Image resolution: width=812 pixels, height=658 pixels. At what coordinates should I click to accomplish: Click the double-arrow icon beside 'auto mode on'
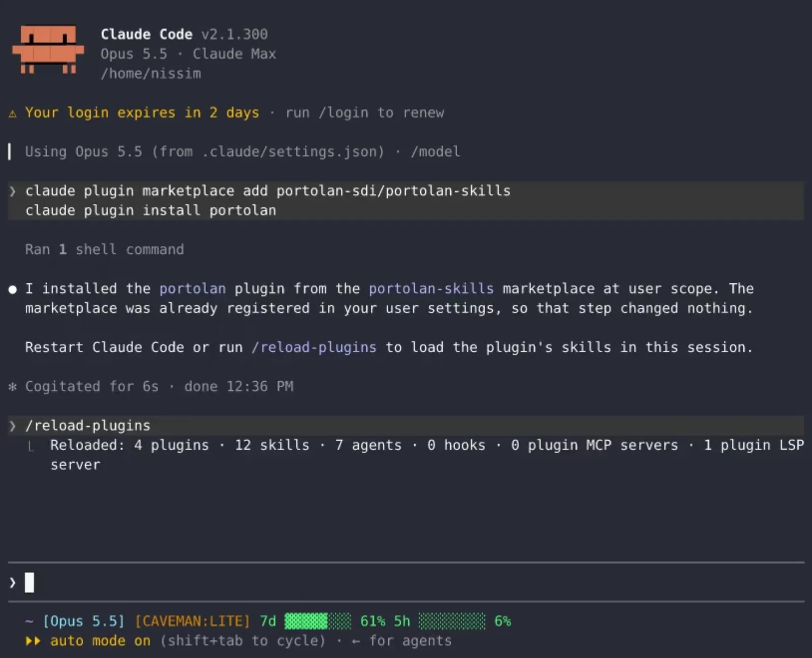33,641
